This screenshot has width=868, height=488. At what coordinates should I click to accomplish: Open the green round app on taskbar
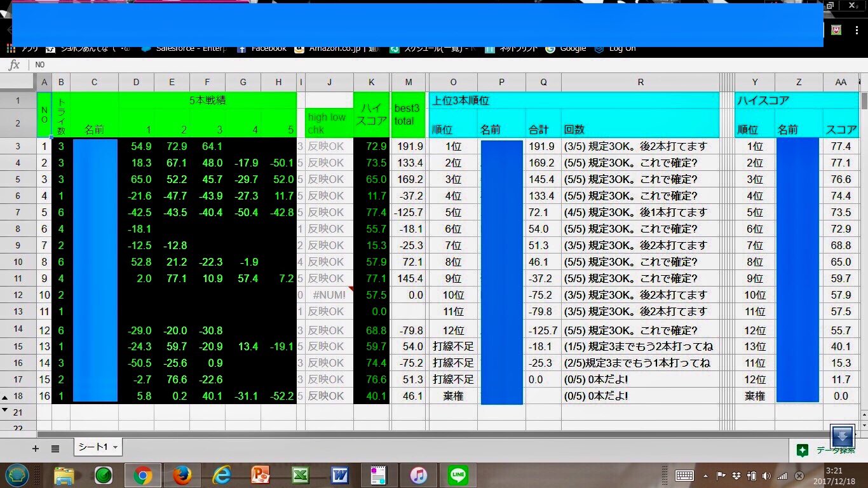pos(103,475)
